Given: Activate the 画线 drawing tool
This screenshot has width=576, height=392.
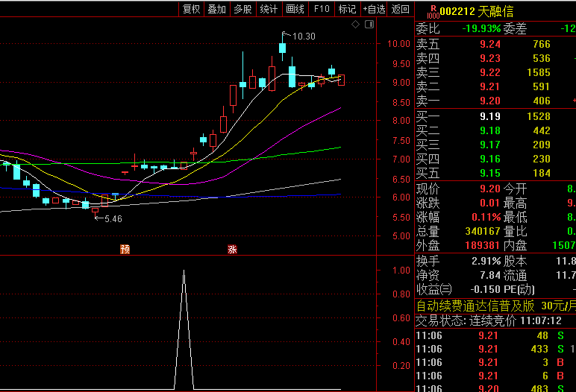Looking at the screenshot, I should (x=295, y=9).
